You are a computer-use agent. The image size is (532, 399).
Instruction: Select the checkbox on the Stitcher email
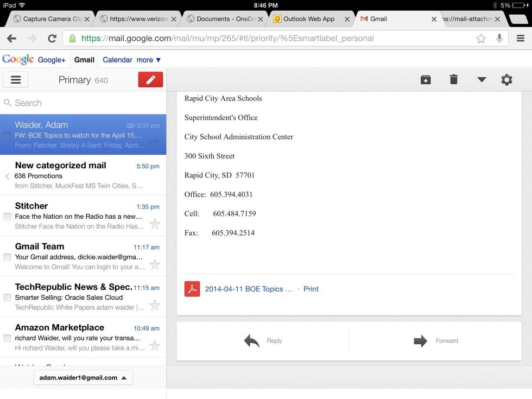point(8,217)
